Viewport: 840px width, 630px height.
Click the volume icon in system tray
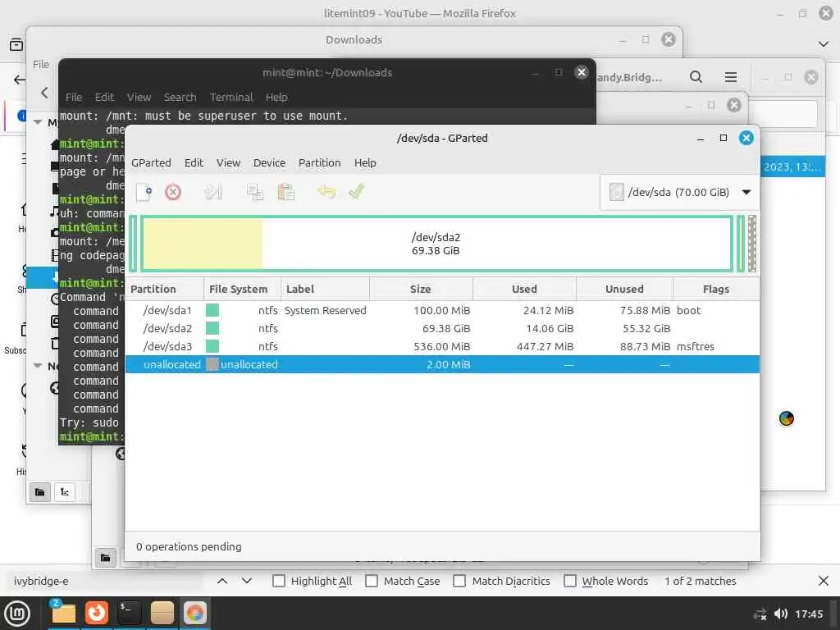(x=781, y=614)
